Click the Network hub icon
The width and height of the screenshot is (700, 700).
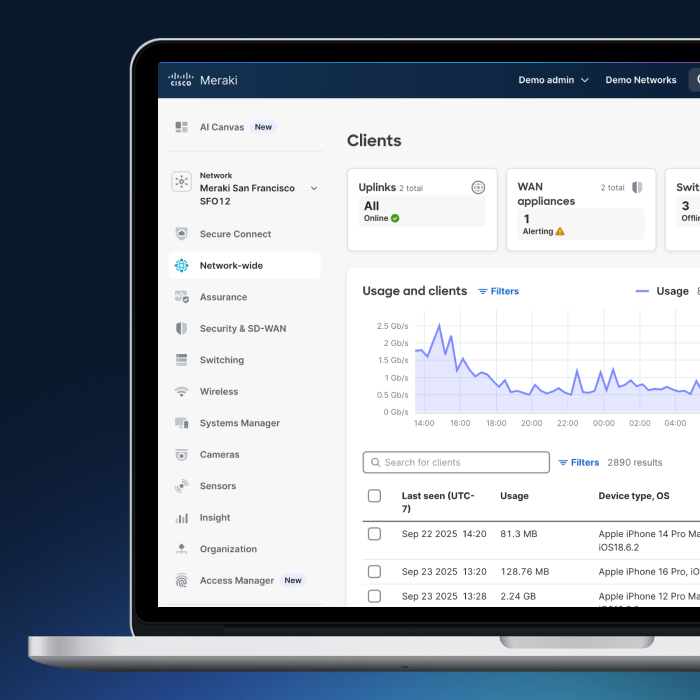click(x=181, y=181)
